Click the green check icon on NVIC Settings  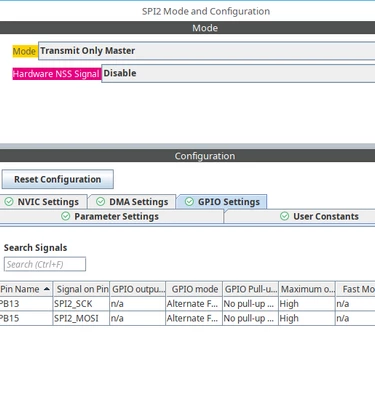pos(9,202)
